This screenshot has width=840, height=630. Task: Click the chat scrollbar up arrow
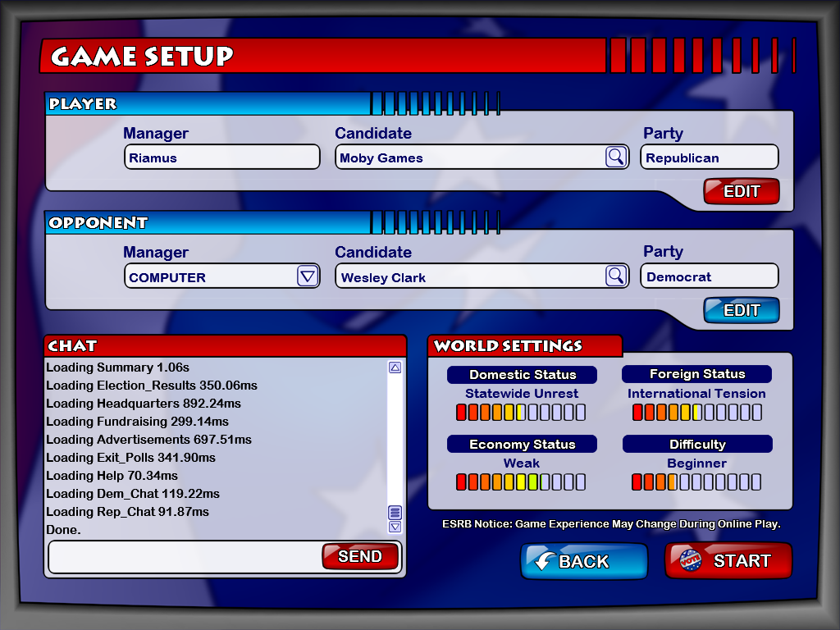(x=395, y=367)
